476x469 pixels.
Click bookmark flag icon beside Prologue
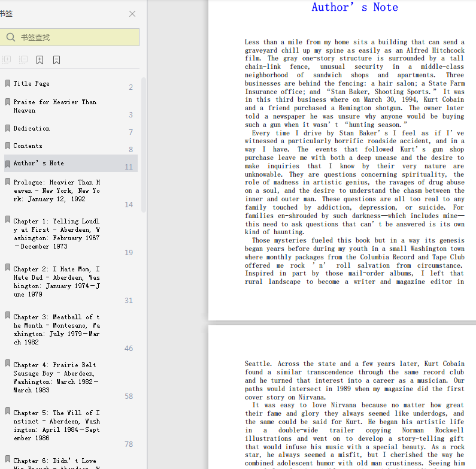coord(8,181)
